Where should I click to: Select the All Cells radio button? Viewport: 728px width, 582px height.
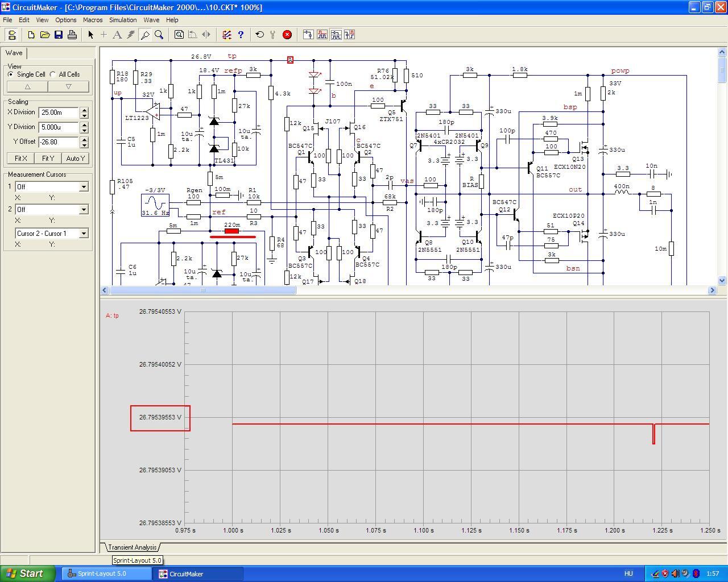53,74
